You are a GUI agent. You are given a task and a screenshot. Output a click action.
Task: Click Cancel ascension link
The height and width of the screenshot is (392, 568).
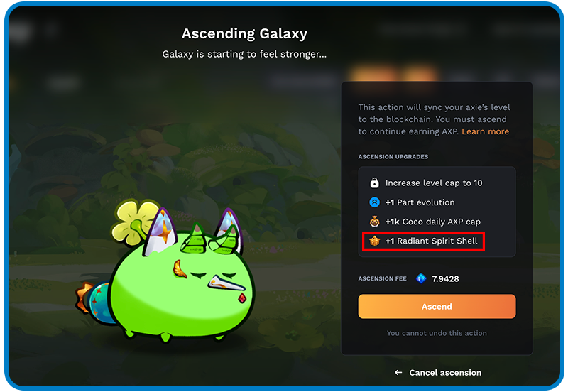click(445, 372)
